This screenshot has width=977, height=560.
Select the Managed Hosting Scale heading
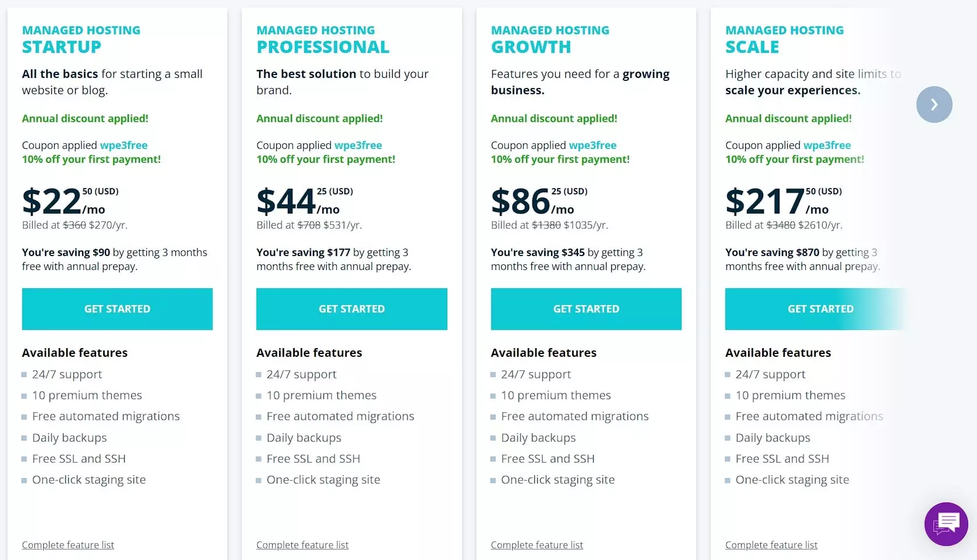[x=784, y=39]
